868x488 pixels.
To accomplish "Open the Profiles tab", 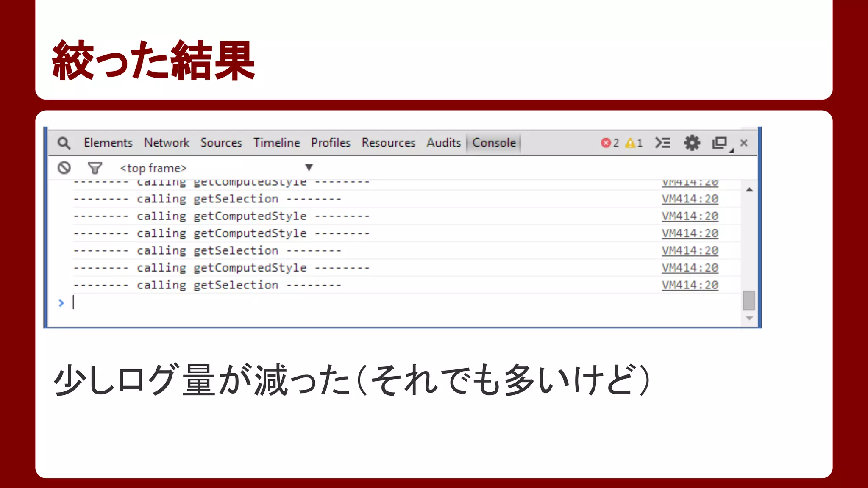I will click(x=331, y=143).
